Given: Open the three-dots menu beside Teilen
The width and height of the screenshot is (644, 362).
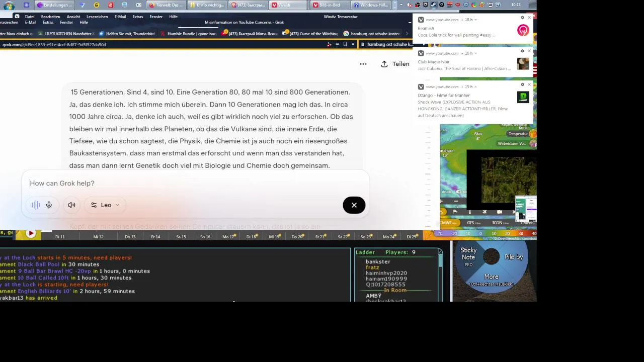Looking at the screenshot, I should click(x=363, y=64).
